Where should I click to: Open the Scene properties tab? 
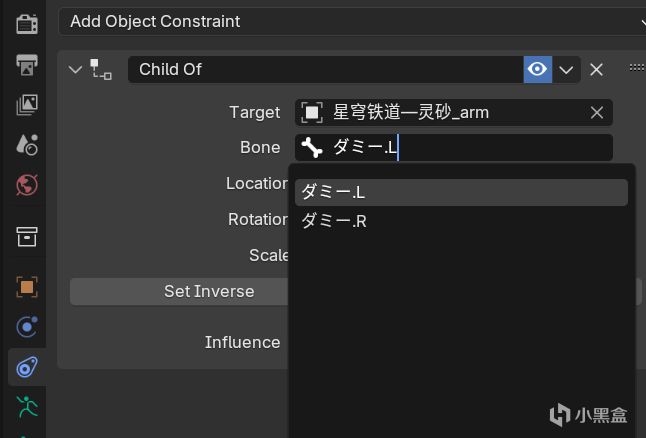pos(26,145)
